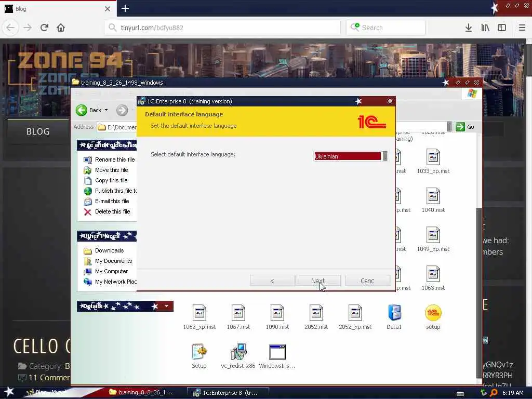Image resolution: width=532 pixels, height=399 pixels.
Task: Open the browser library icon
Action: tap(485, 28)
